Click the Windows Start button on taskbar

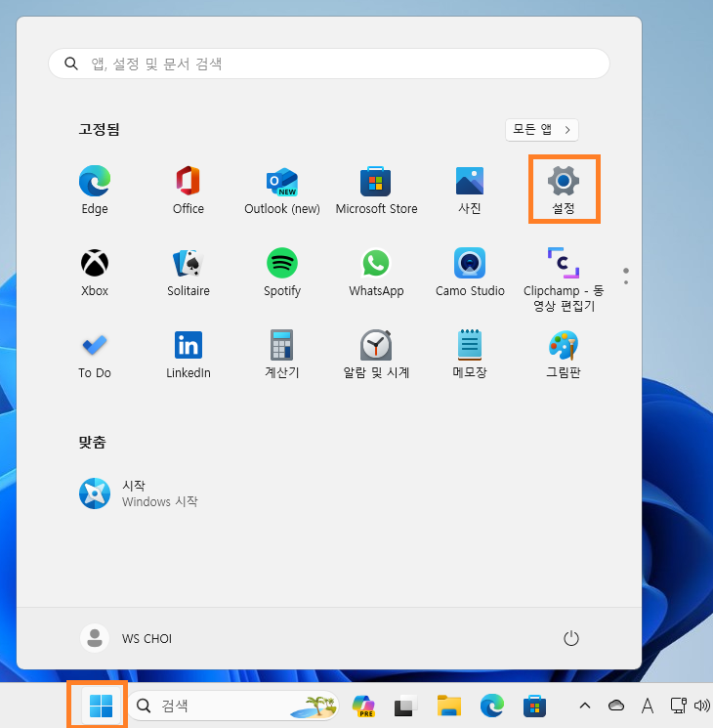coord(101,706)
